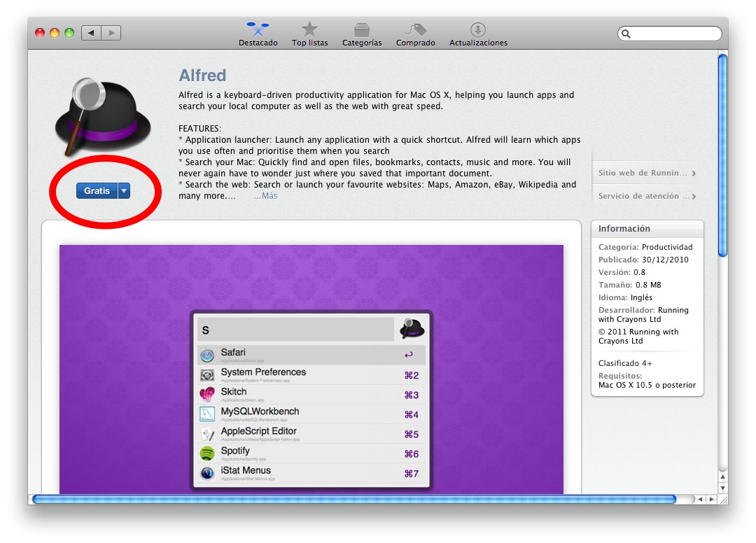
Task: Click the App Store search field
Action: (673, 34)
